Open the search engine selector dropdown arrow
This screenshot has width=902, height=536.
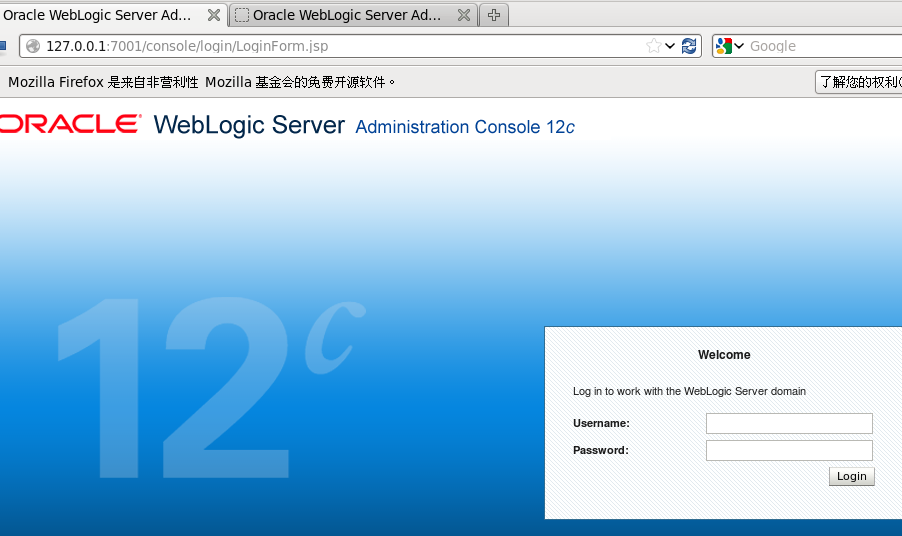tap(739, 46)
